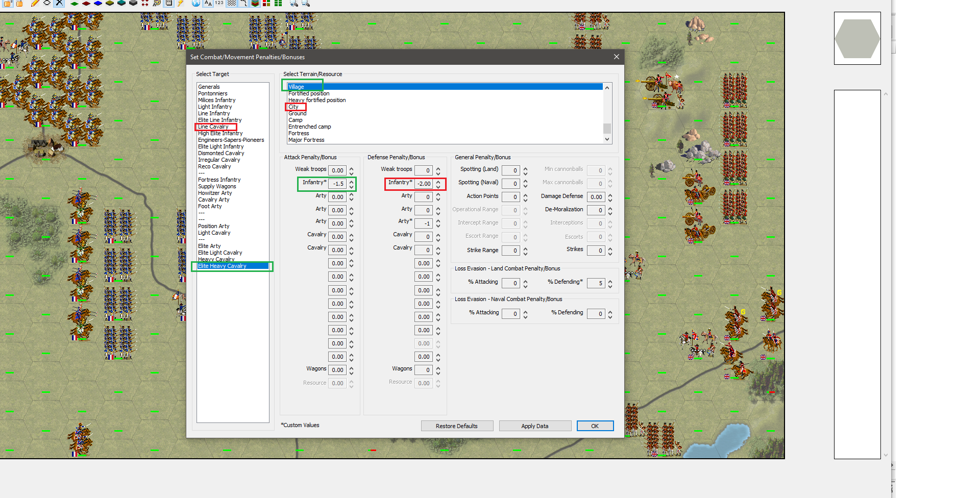Click the zoom out magnifier icon
980x498 pixels.
point(306,3)
